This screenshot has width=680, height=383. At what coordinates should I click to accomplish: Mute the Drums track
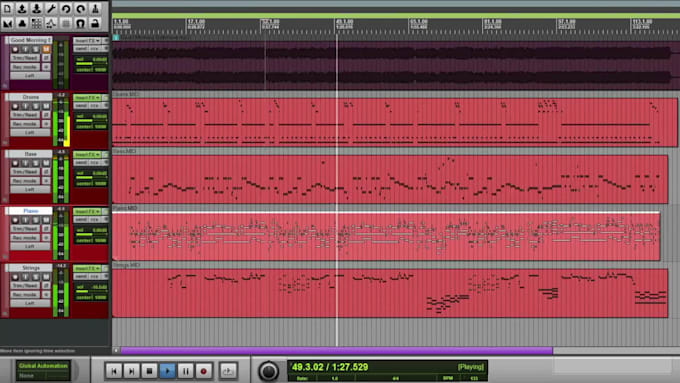coord(46,106)
